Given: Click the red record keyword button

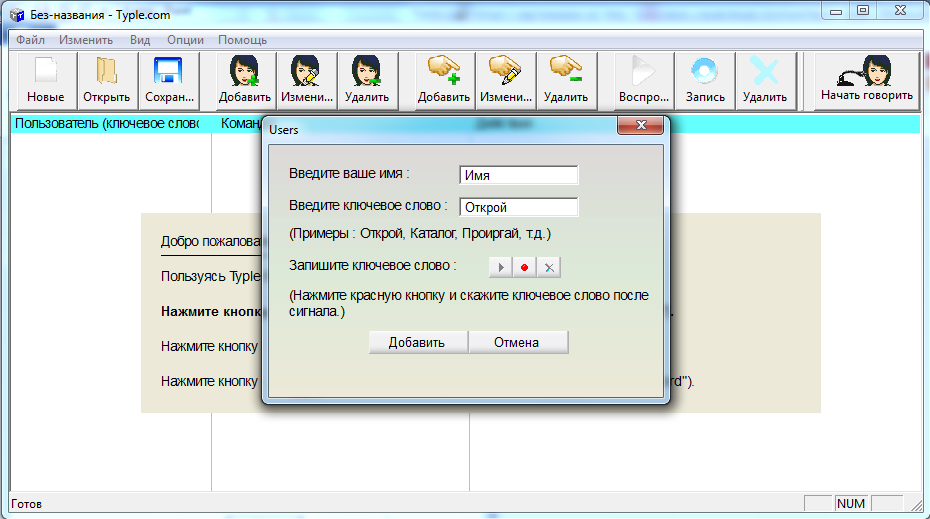Looking at the screenshot, I should [524, 268].
